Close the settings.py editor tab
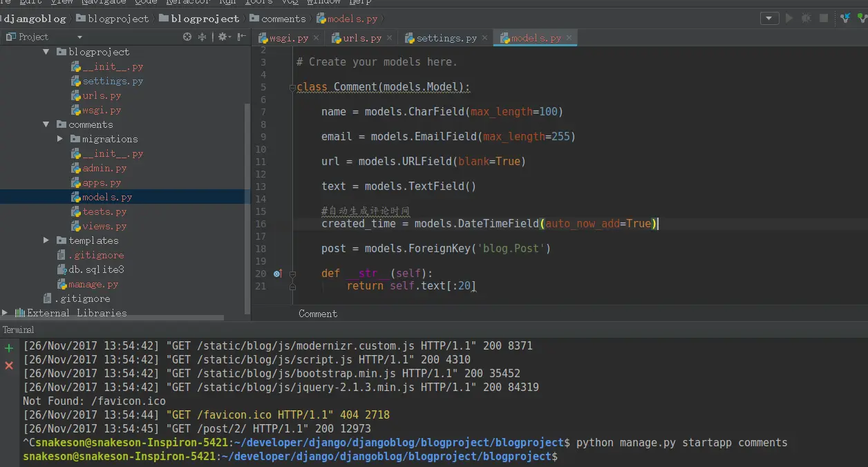Viewport: 868px width, 467px height. click(x=484, y=38)
